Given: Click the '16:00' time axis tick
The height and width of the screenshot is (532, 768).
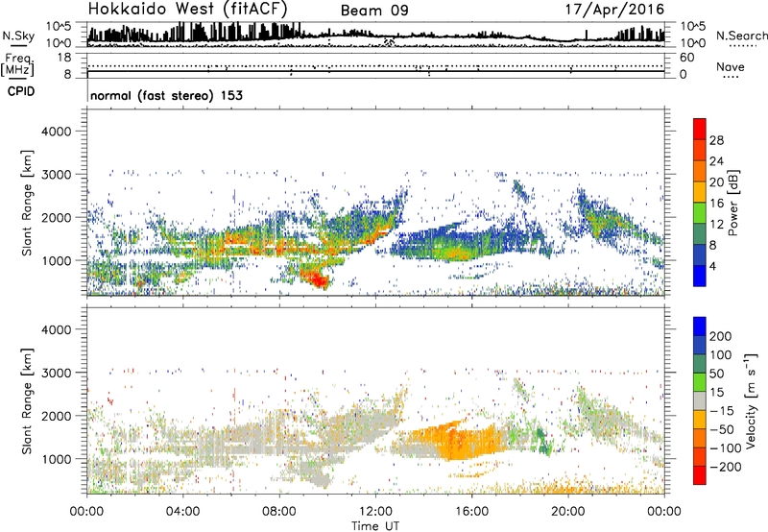Looking at the screenshot, I should tap(471, 512).
